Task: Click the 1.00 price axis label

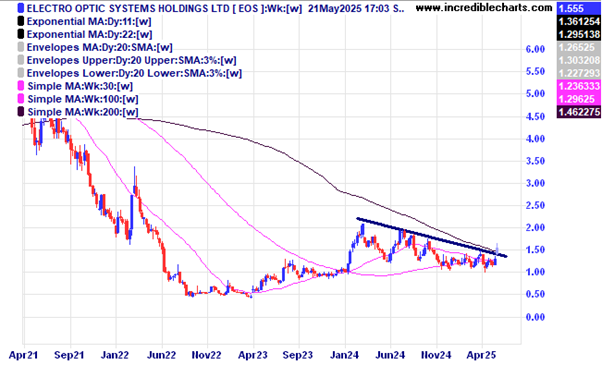Action: pyautogui.click(x=535, y=272)
